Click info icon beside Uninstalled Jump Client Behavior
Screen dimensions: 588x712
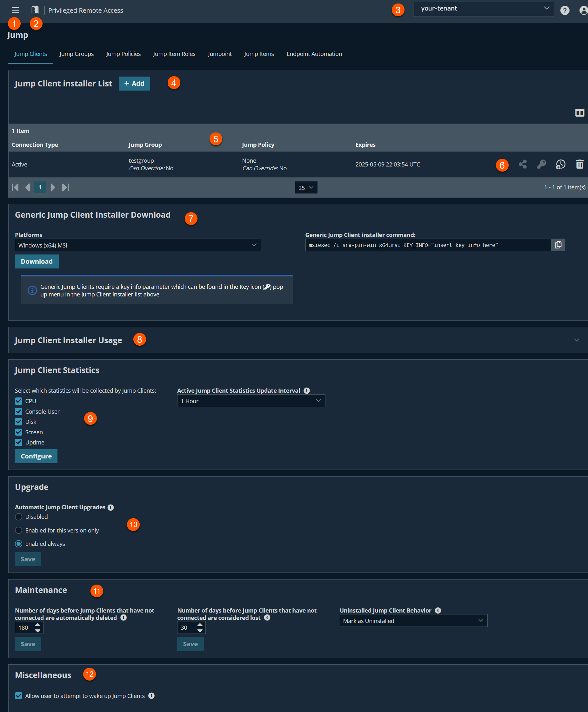(438, 610)
